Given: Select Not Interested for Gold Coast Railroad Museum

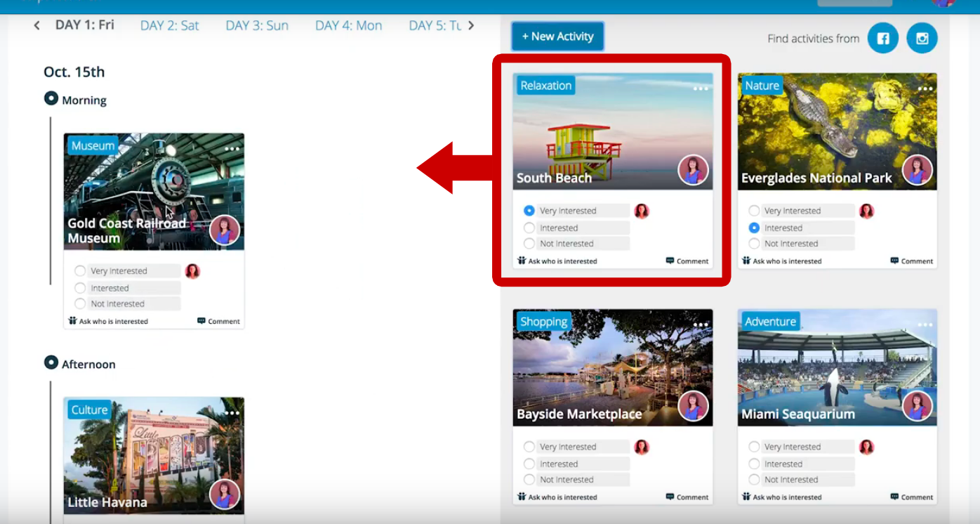Looking at the screenshot, I should [x=80, y=304].
